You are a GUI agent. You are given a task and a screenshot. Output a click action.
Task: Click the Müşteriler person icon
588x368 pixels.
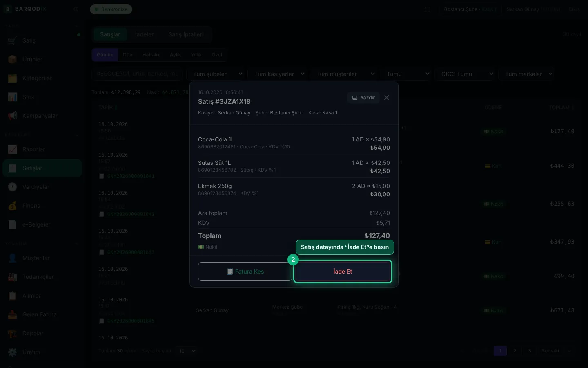12,258
